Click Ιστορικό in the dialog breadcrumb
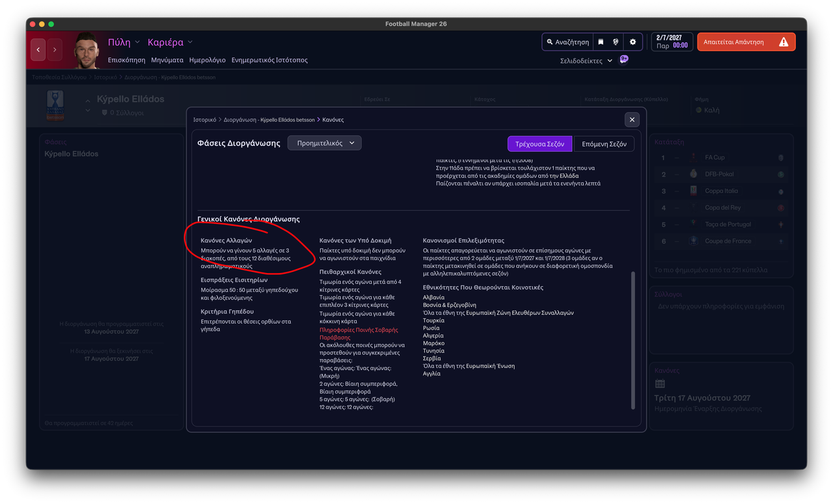This screenshot has width=833, height=504. 204,120
